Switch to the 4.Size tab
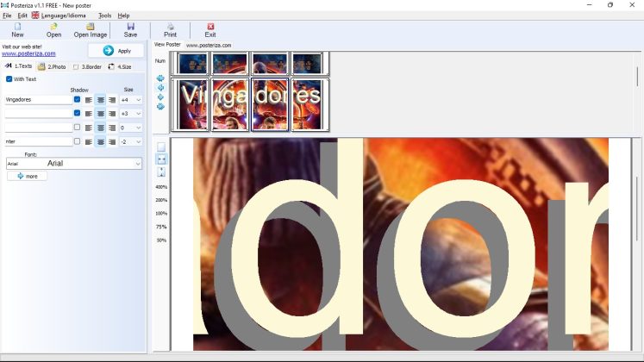This screenshot has height=362, width=644. point(120,66)
